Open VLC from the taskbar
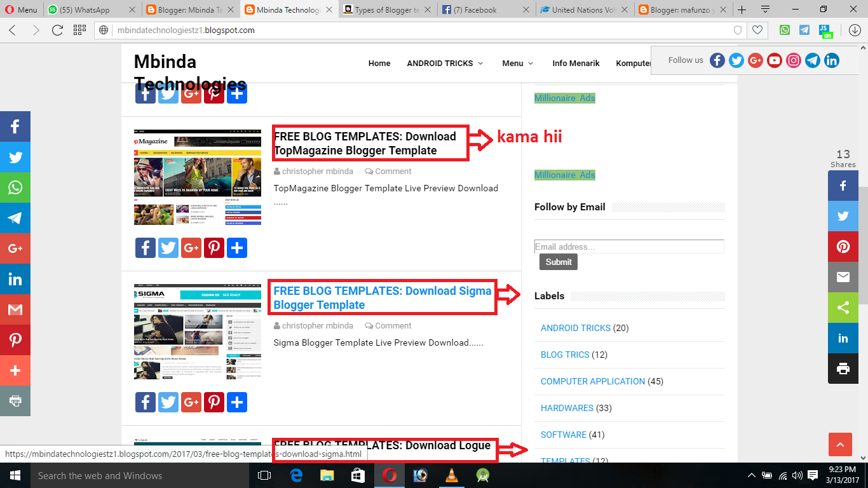Image resolution: width=868 pixels, height=488 pixels. tap(452, 475)
